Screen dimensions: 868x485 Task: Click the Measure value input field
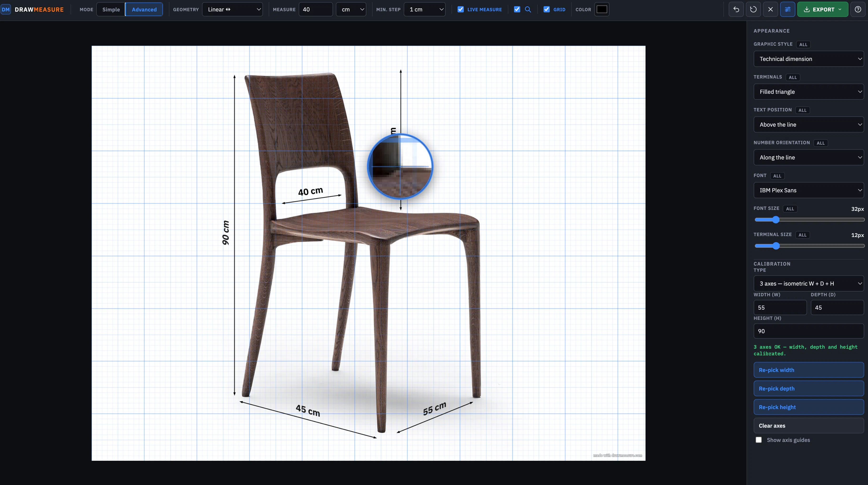click(x=316, y=10)
